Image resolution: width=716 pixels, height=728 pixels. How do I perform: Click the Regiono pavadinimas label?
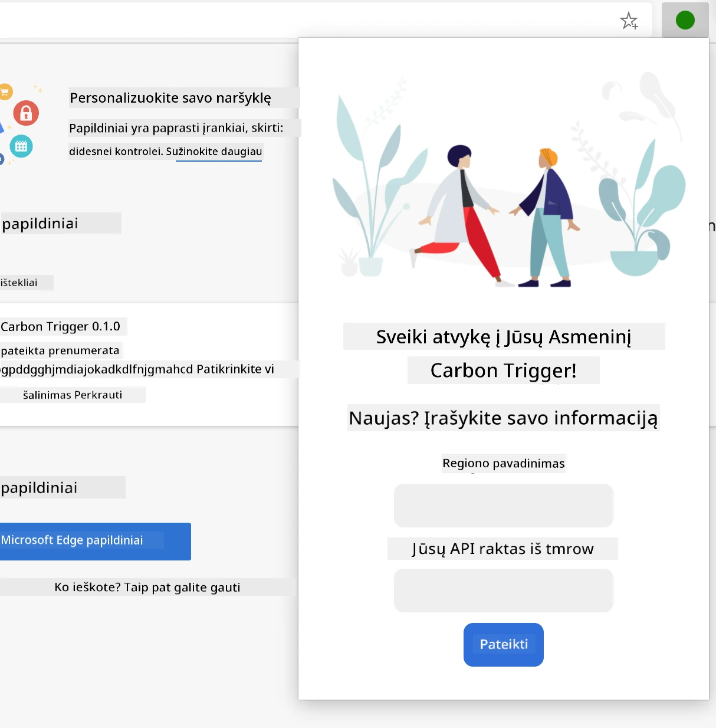pos(504,463)
